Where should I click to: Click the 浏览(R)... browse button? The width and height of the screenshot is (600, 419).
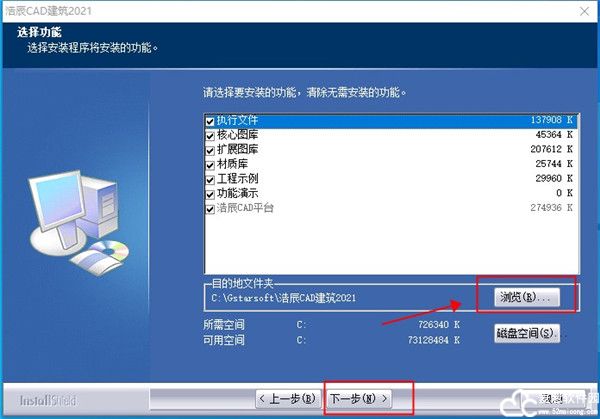pyautogui.click(x=527, y=297)
